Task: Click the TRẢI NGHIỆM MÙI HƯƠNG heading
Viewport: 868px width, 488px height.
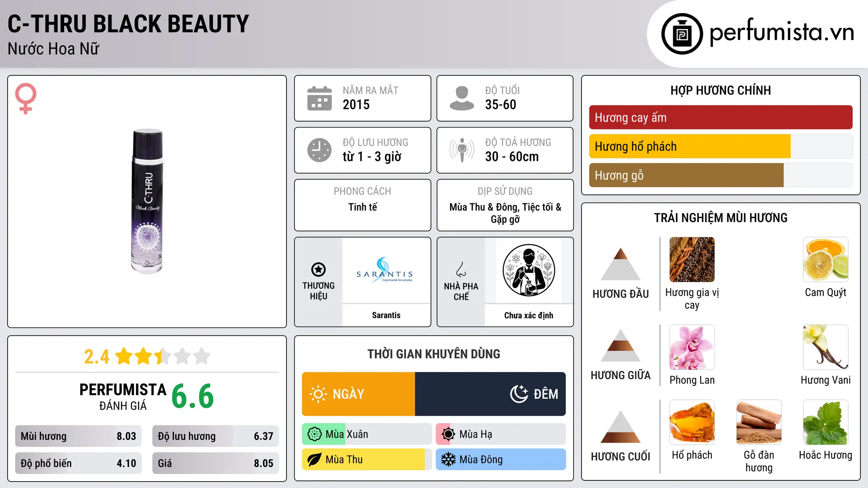Action: point(721,218)
